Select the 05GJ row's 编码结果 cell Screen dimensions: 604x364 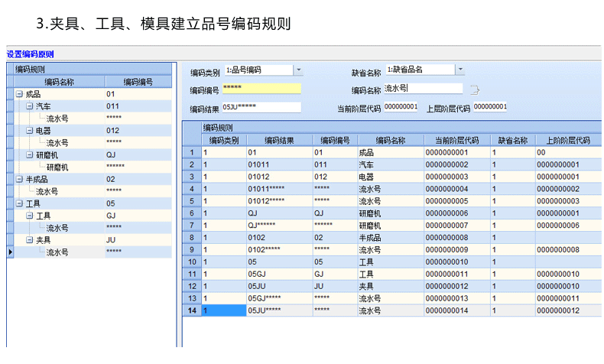pyautogui.click(x=279, y=274)
